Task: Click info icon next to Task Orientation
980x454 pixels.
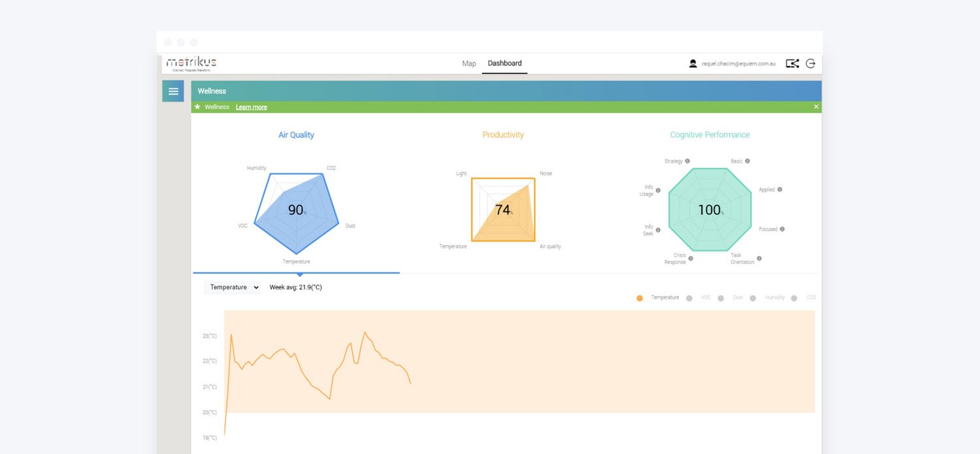Action: [759, 259]
